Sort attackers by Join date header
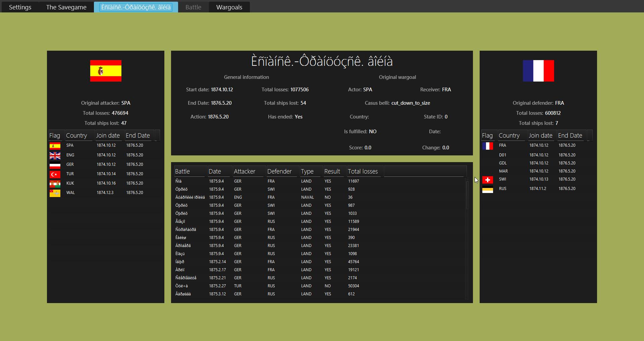 click(108, 135)
